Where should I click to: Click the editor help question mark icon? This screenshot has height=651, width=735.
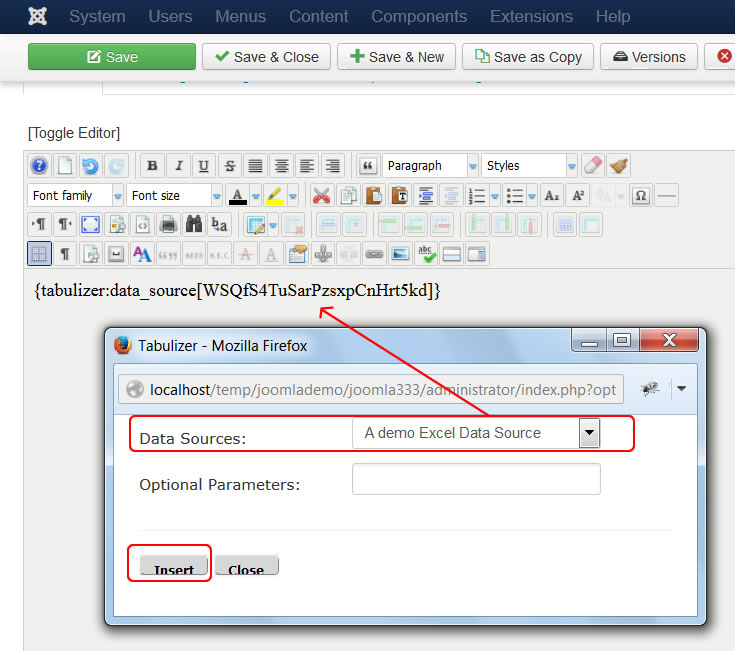click(x=39, y=166)
